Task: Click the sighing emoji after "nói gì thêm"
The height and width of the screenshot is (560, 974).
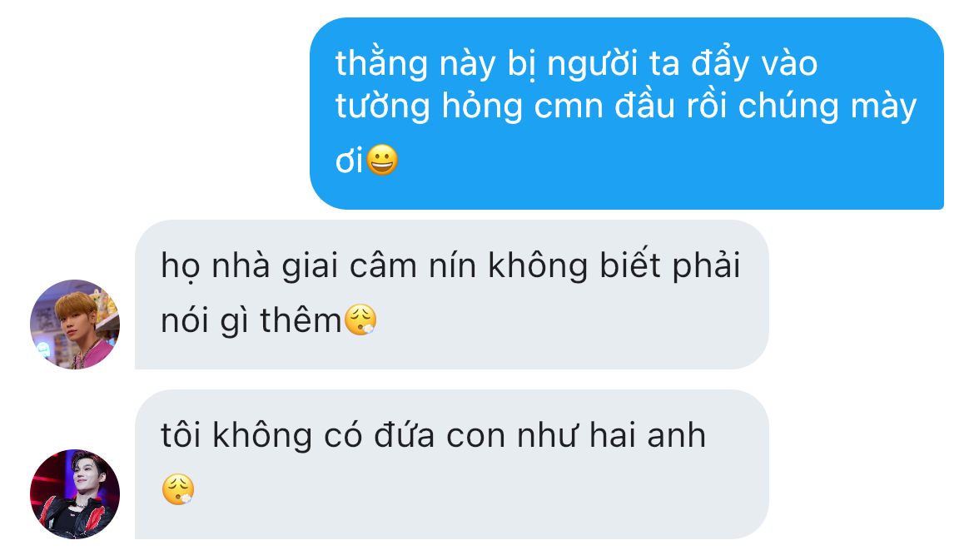Action: [x=360, y=320]
